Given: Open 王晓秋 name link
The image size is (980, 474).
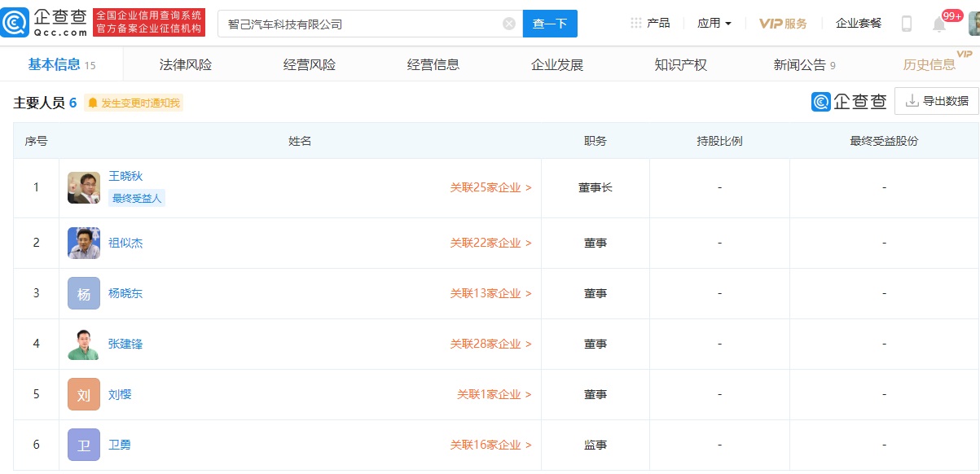Looking at the screenshot, I should coord(125,176).
